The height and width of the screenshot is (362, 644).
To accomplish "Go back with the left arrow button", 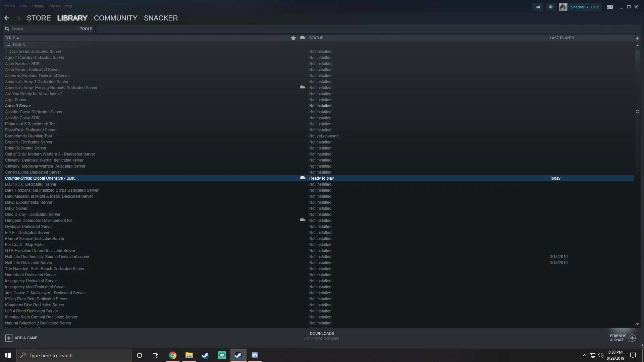I will pyautogui.click(x=7, y=18).
